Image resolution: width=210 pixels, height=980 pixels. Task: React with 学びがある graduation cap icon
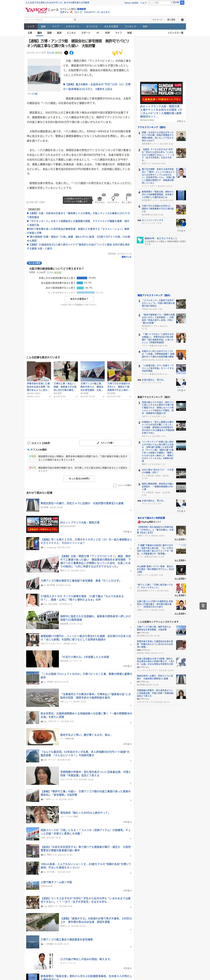[x=100, y=198]
